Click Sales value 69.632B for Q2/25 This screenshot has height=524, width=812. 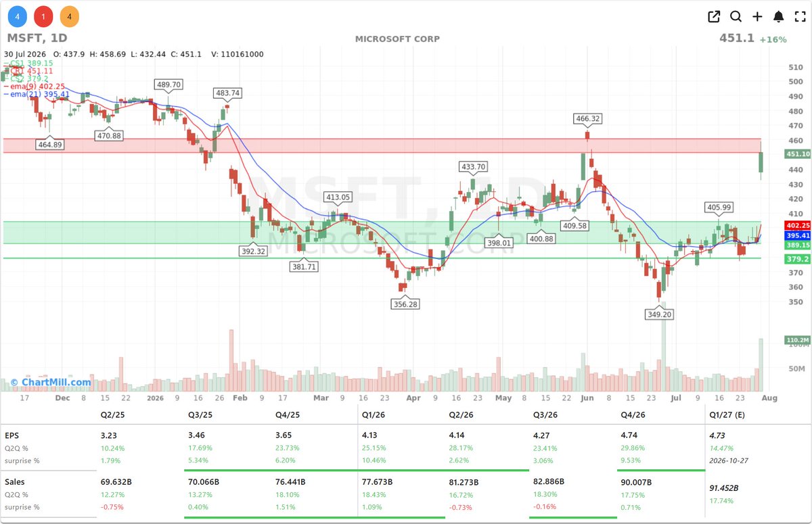click(x=116, y=483)
